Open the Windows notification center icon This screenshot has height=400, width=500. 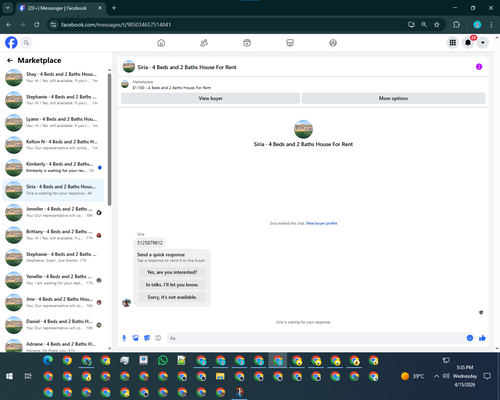[487, 376]
